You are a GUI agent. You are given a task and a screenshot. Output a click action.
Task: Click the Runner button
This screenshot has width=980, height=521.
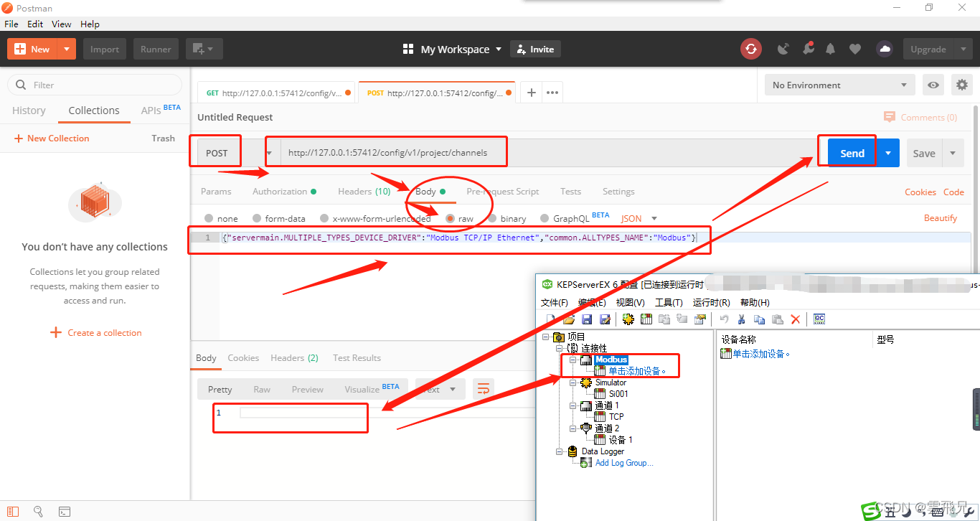pos(156,49)
